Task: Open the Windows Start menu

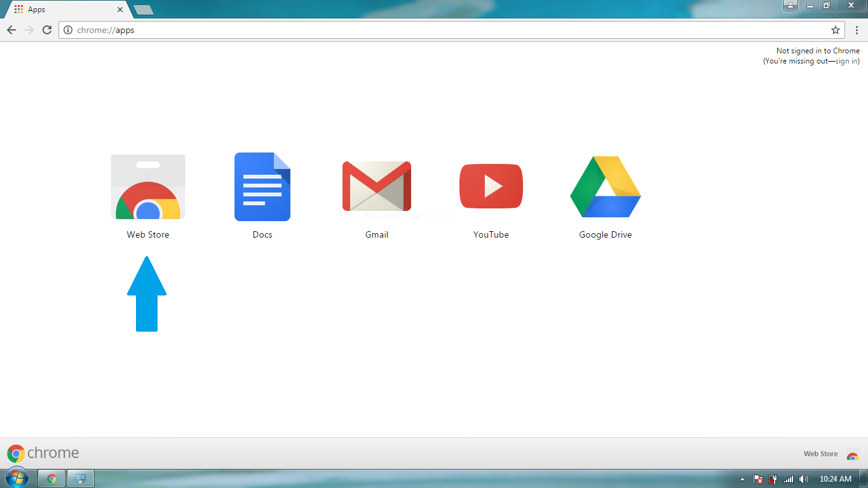Action: click(17, 478)
